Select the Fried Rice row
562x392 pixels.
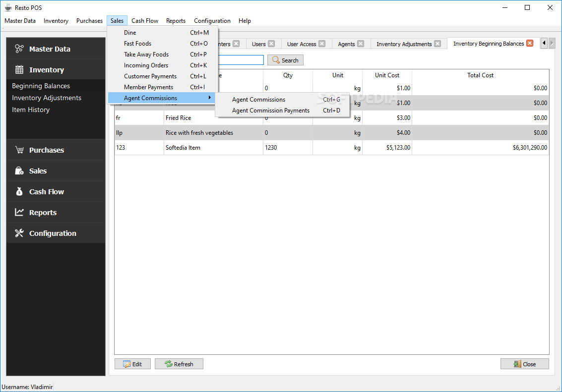pos(331,118)
